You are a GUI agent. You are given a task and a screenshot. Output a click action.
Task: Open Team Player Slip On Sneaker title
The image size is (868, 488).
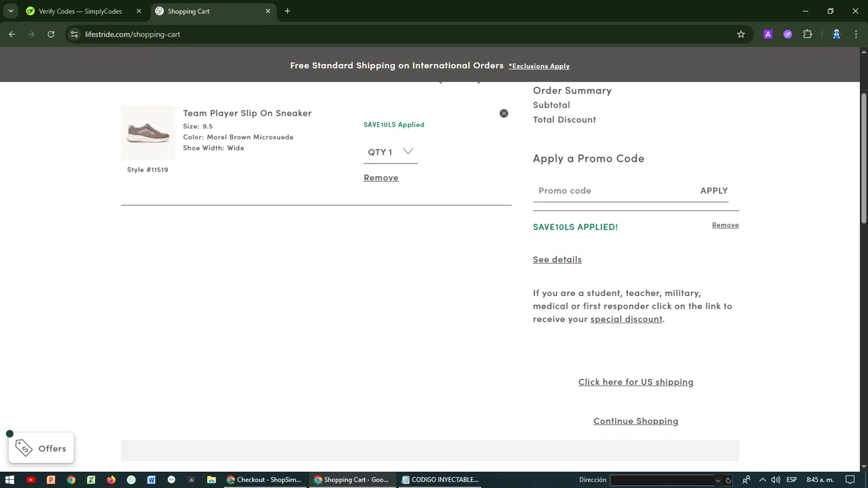247,113
